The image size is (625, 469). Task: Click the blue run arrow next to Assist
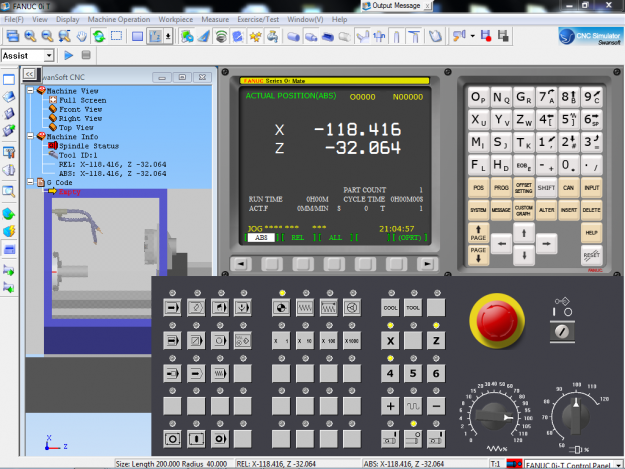(x=69, y=55)
